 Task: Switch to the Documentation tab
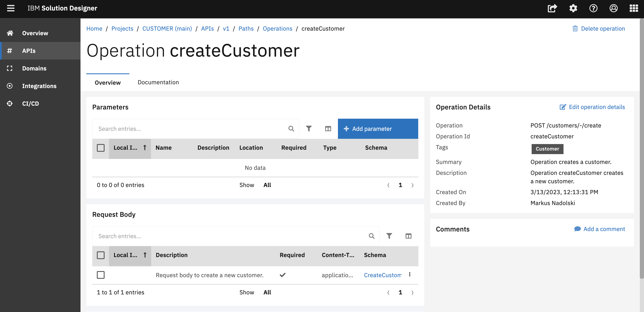click(158, 82)
